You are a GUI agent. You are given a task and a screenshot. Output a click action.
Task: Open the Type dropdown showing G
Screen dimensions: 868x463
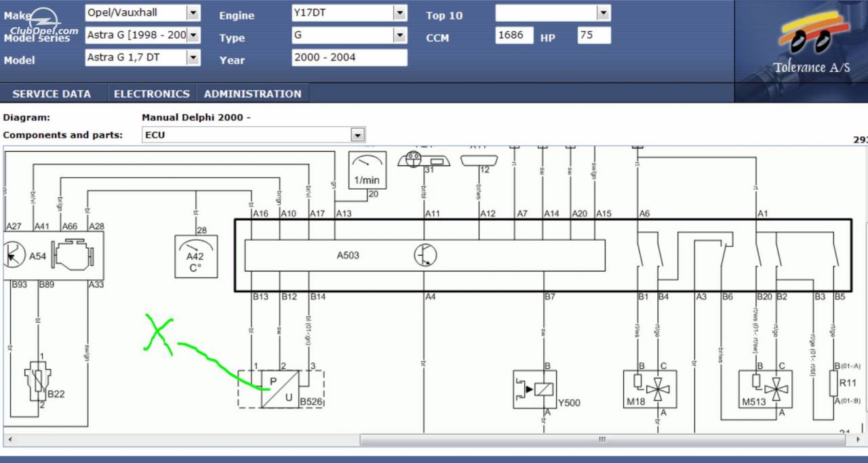(349, 35)
